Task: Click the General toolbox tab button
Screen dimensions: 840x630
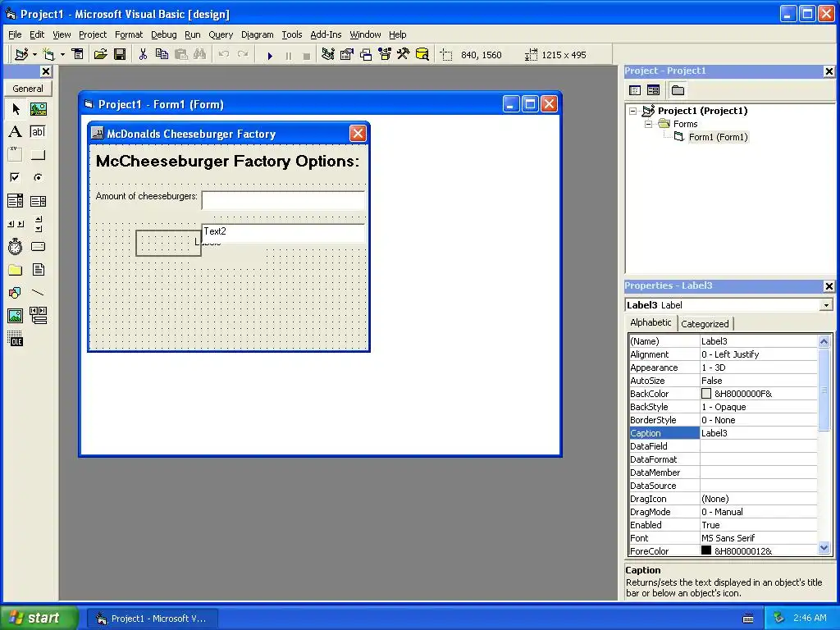Action: coord(28,89)
